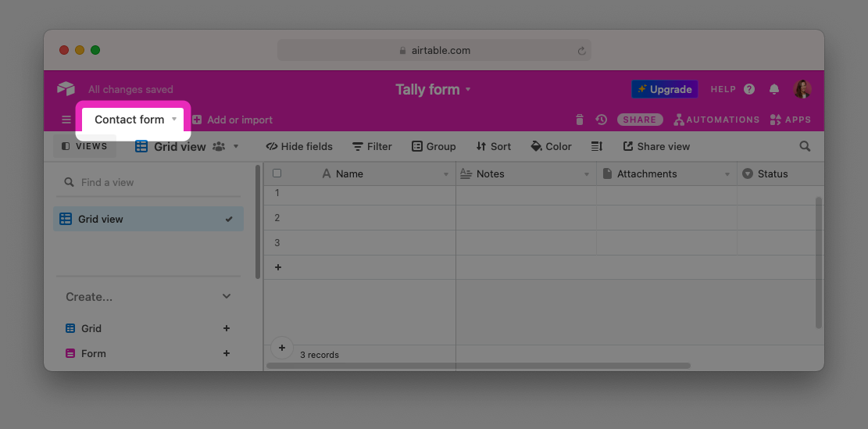Viewport: 868px width, 429px height.
Task: Click Share view button
Action: click(656, 147)
